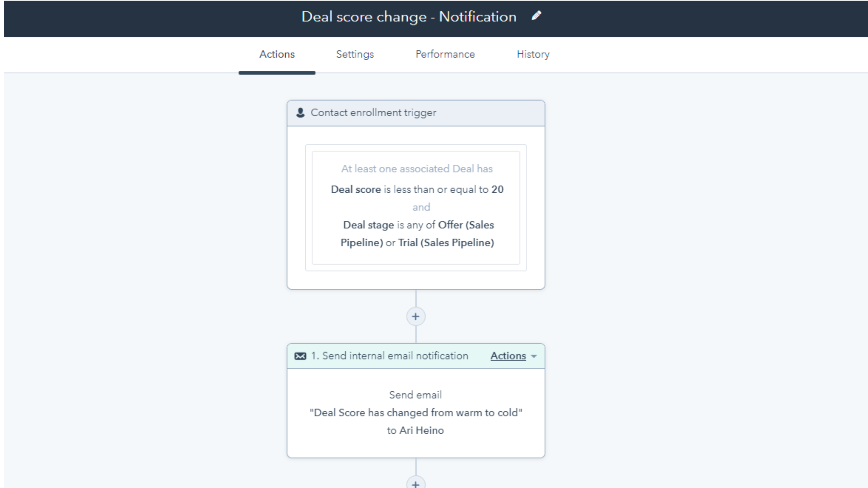Select the Actions tab
This screenshot has width=868, height=488.
click(277, 54)
